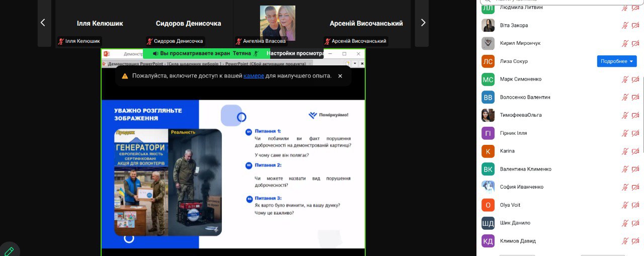Select Валентина Клименко in participants list
Viewport: 644px width, 256px height.
(525, 169)
